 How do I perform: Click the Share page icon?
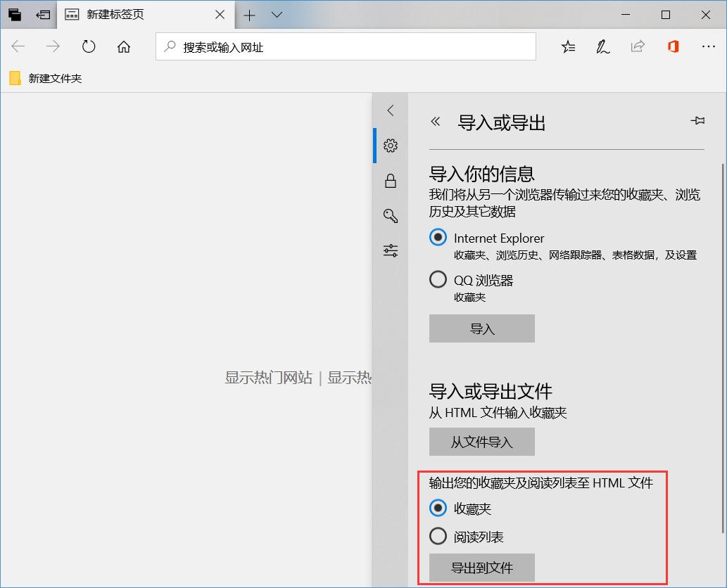[x=638, y=46]
